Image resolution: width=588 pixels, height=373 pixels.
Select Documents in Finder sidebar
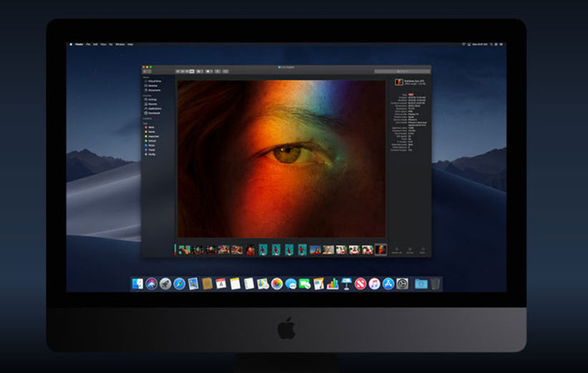(152, 90)
